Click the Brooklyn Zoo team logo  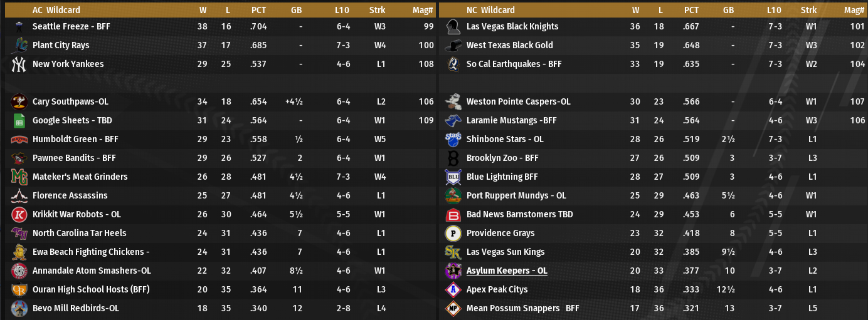[x=452, y=158]
